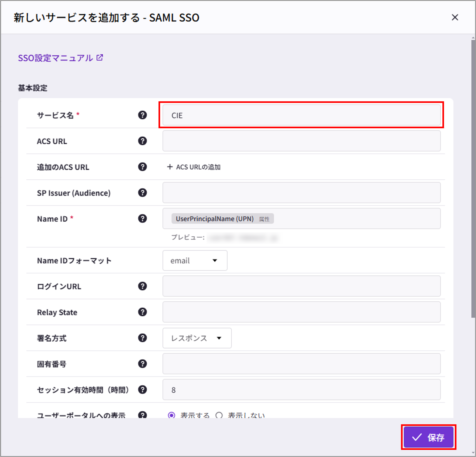
Task: Show help for SP Issuer (Audience)
Action: coord(143,193)
